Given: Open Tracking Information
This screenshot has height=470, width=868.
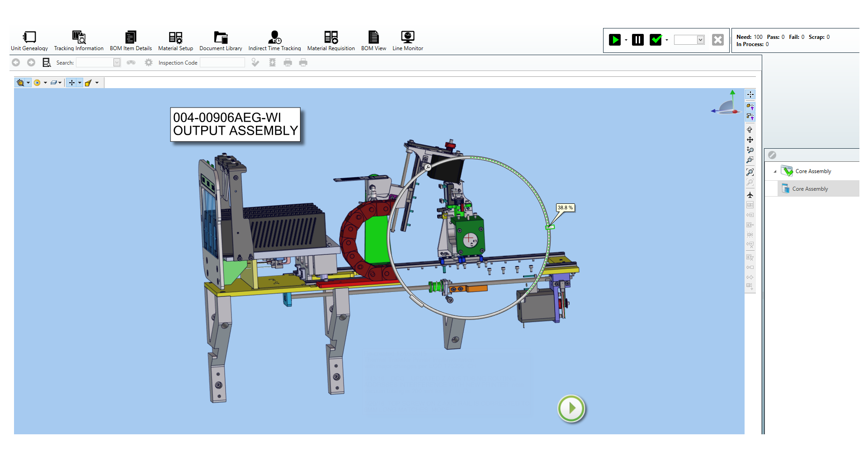Looking at the screenshot, I should coord(79,41).
